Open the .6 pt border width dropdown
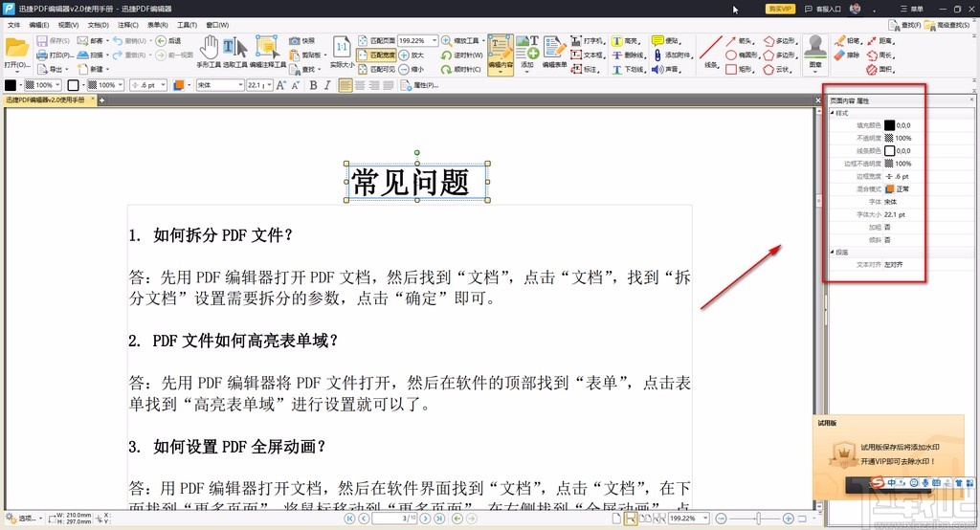 (x=163, y=85)
